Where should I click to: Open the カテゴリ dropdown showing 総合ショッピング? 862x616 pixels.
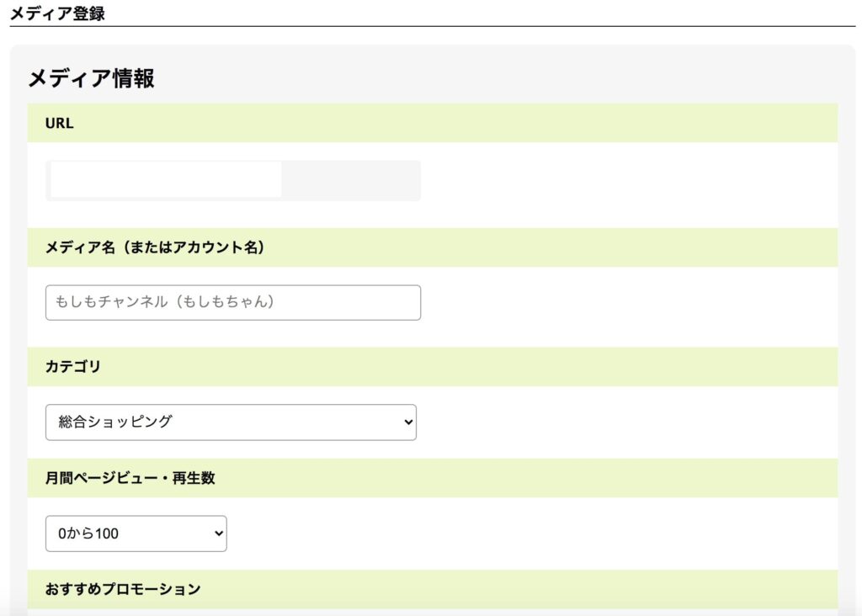coord(231,422)
